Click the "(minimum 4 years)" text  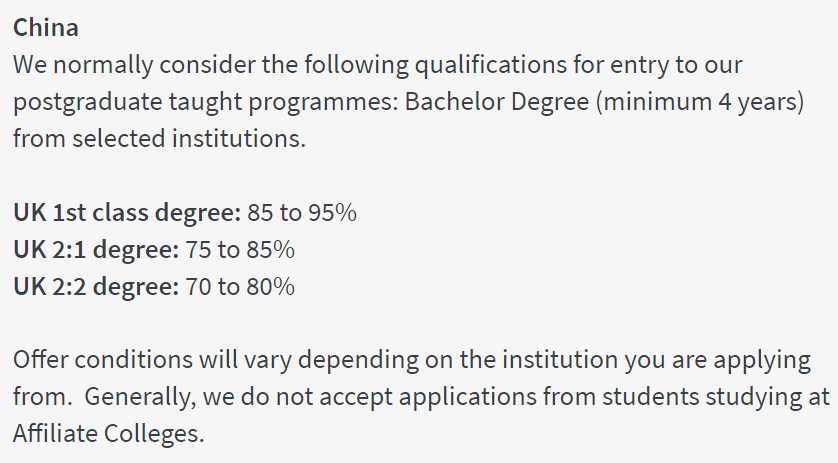coord(712,102)
